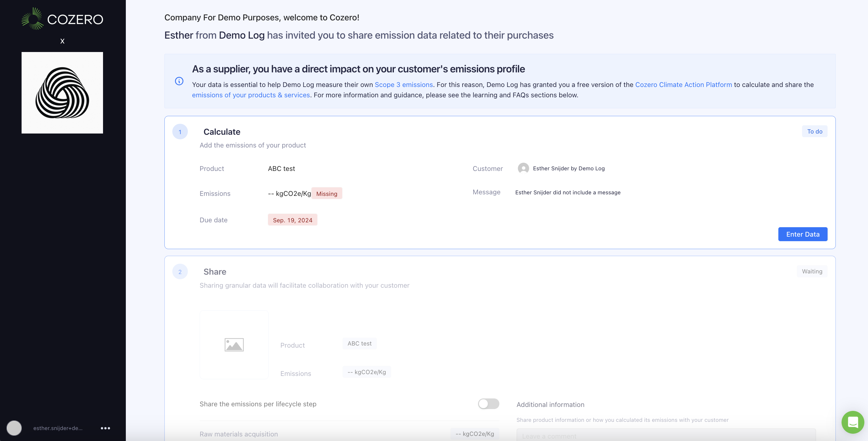Image resolution: width=868 pixels, height=441 pixels.
Task: Click the Sep. 19, 2024 due date
Action: pyautogui.click(x=292, y=220)
